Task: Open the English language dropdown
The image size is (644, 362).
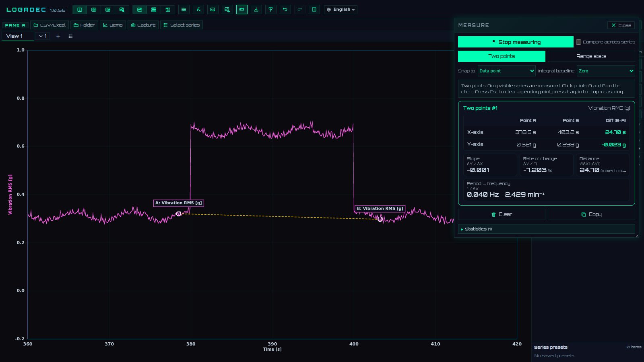Action: tap(341, 10)
